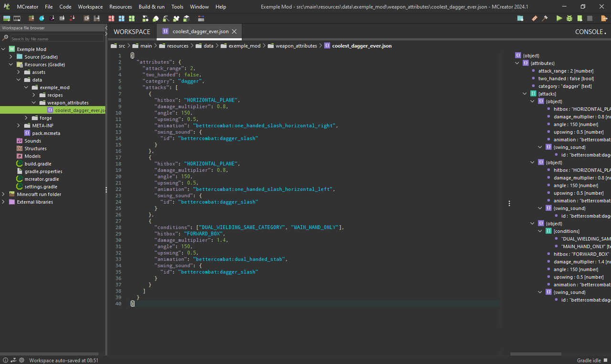Select the Structures node in file browser
Screen dimensions: 611x364
(x=35, y=148)
